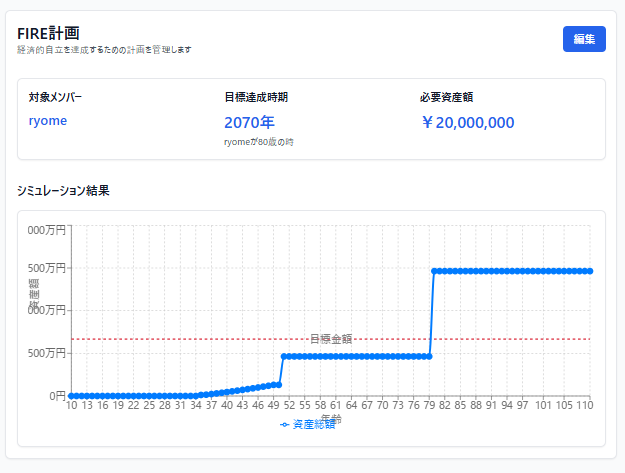
Task: Click the ryomeが80歳の時 note
Action: pyautogui.click(x=259, y=142)
